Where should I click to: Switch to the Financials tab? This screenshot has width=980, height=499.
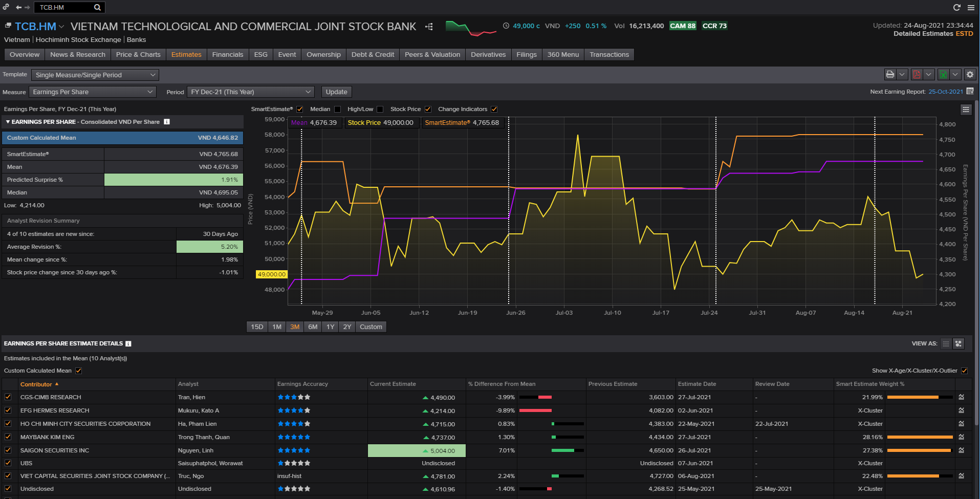[x=228, y=55]
